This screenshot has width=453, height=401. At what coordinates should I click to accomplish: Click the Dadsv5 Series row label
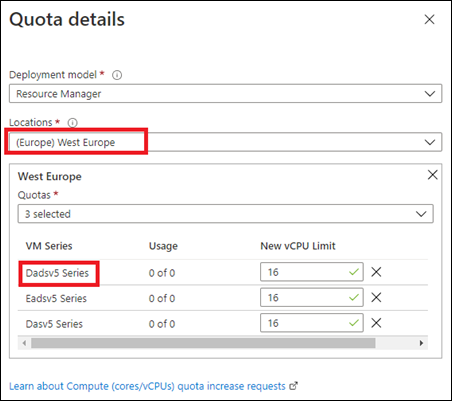(x=57, y=273)
